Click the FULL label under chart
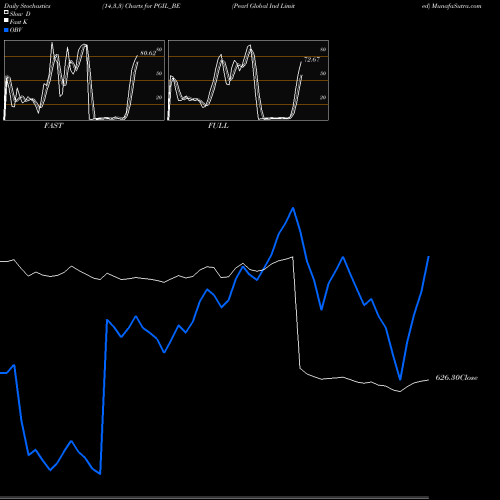The width and height of the screenshot is (500, 500). [x=218, y=126]
